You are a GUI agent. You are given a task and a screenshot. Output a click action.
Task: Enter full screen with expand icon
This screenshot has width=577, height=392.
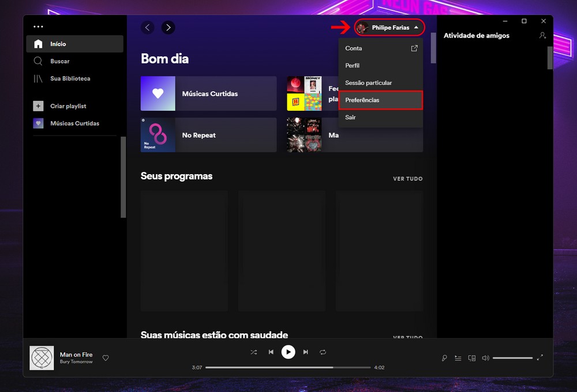[x=540, y=357]
